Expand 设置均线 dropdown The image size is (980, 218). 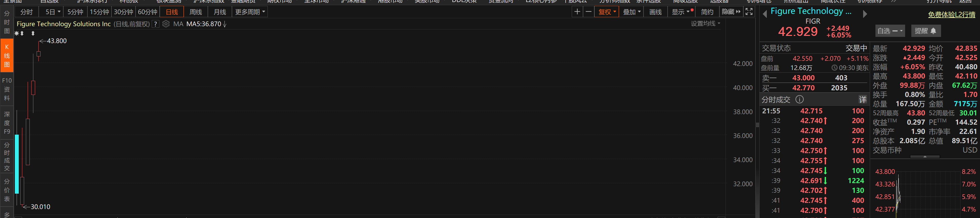[705, 24]
